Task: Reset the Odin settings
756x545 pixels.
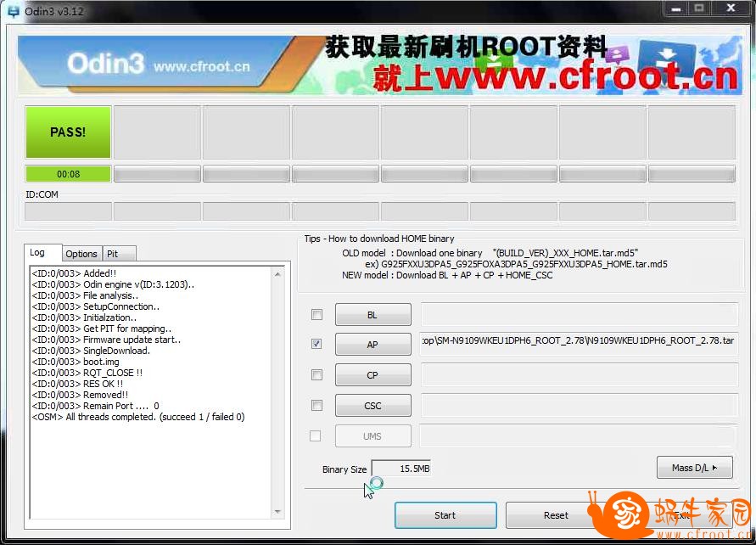Action: (556, 515)
